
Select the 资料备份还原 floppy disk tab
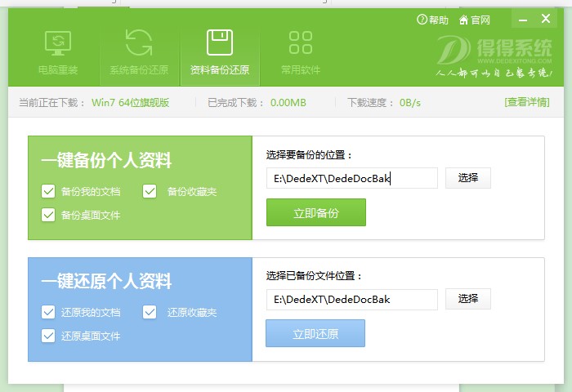219,52
